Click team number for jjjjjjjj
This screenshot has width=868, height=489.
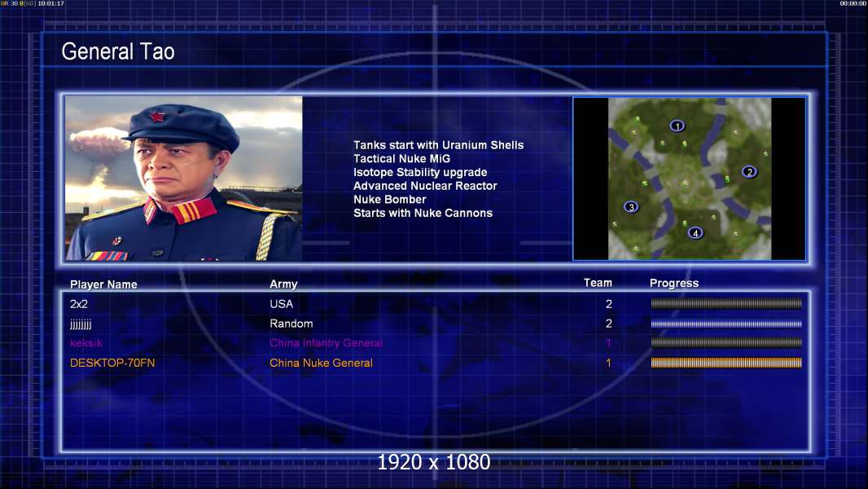point(609,324)
